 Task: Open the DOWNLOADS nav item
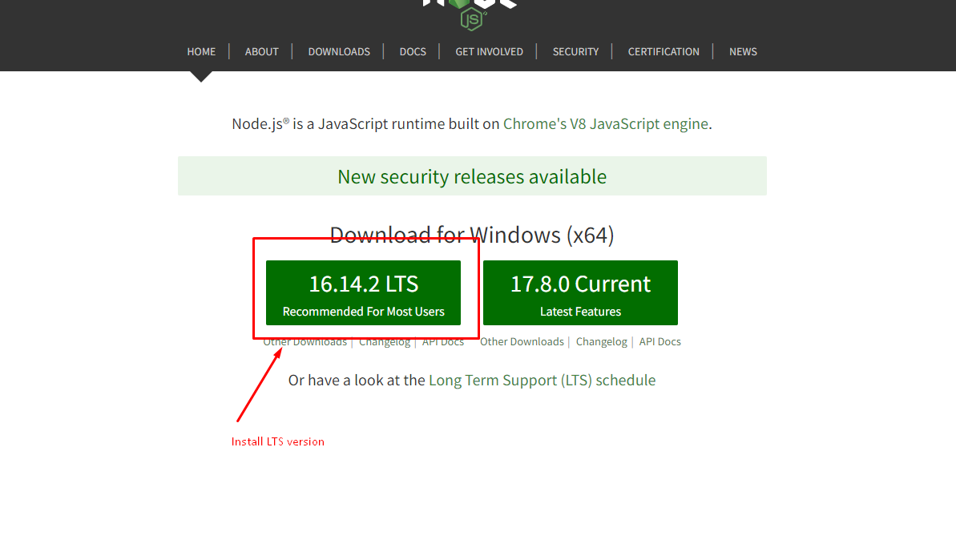[x=339, y=52]
